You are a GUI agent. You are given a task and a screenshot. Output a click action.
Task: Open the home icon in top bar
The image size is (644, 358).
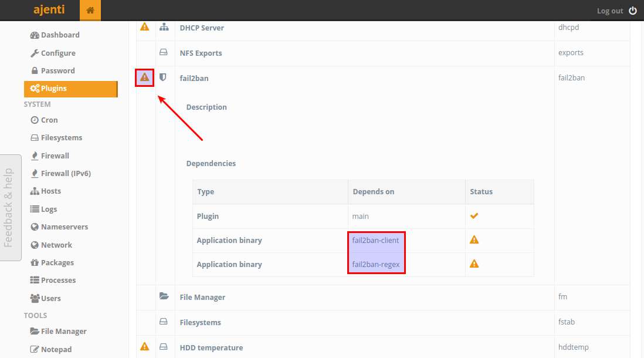(x=90, y=11)
